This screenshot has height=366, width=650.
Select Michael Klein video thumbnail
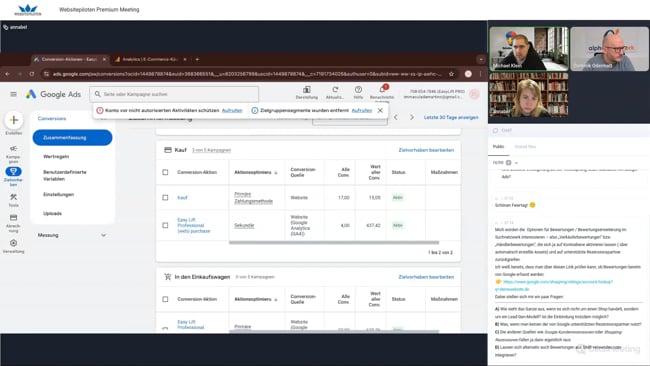[x=529, y=49]
